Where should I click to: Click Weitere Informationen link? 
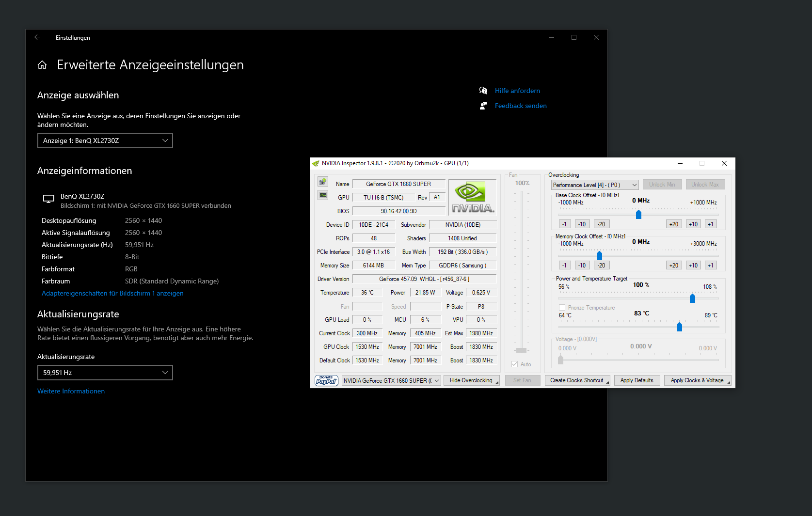(71, 391)
